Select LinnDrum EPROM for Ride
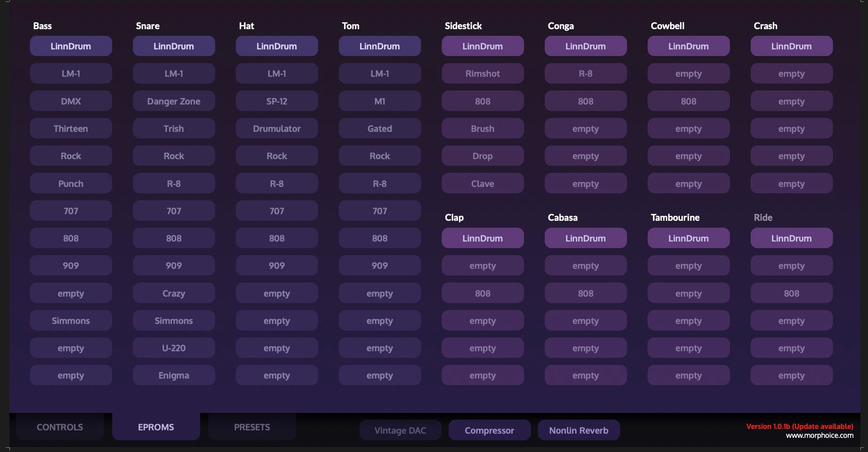The width and height of the screenshot is (868, 452). (x=792, y=238)
